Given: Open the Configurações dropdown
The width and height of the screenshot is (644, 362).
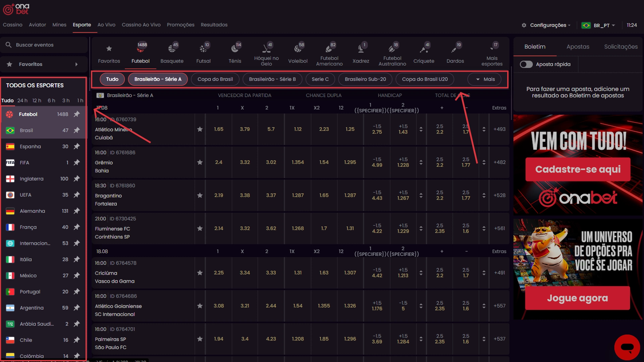Looking at the screenshot, I should pyautogui.click(x=546, y=25).
